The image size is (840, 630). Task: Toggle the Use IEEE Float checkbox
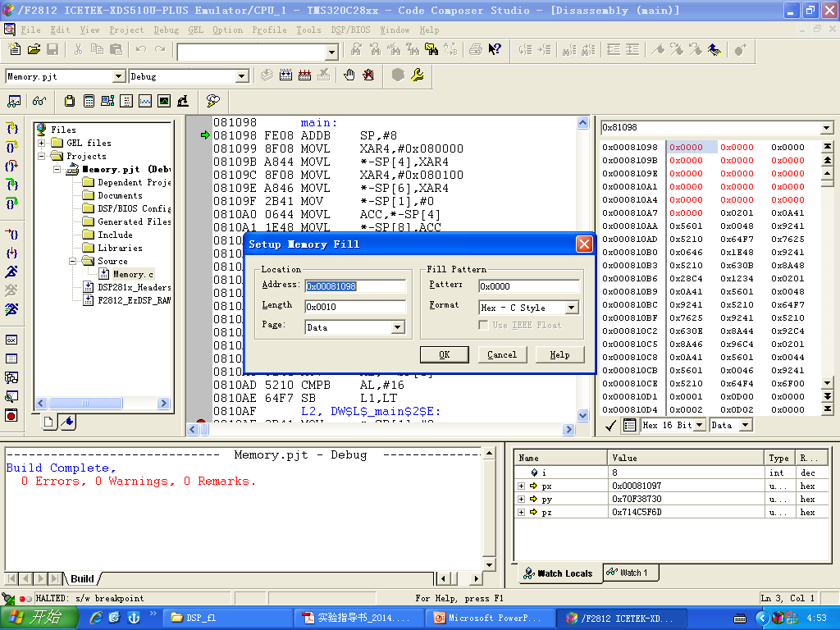(x=483, y=325)
